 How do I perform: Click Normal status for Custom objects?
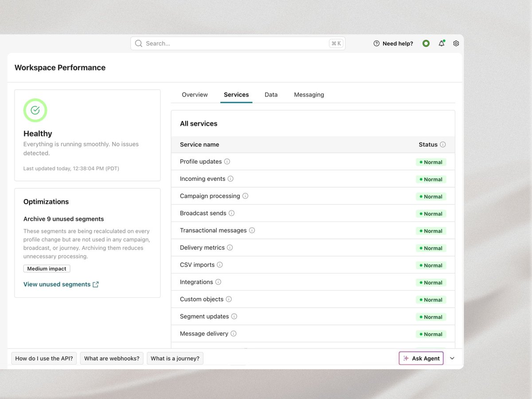click(x=431, y=300)
